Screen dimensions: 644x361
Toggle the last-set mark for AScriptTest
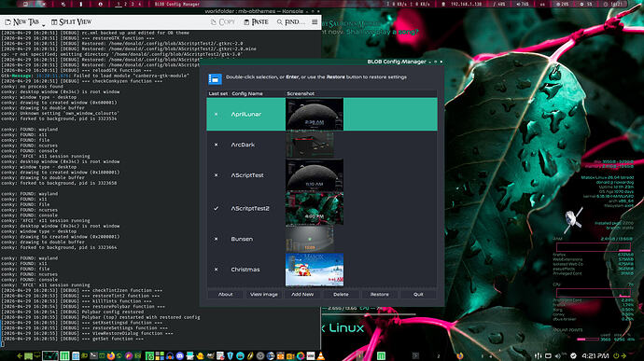[x=216, y=175]
